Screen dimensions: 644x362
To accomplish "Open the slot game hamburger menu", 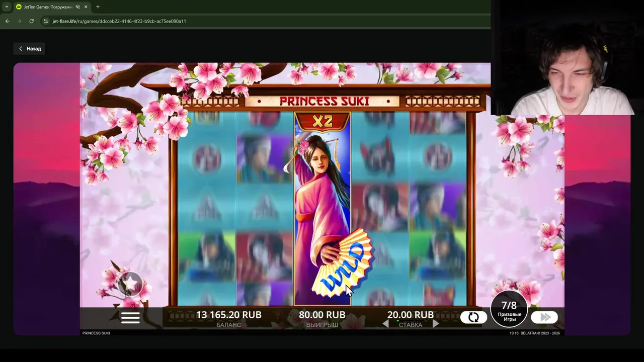I will pyautogui.click(x=130, y=317).
